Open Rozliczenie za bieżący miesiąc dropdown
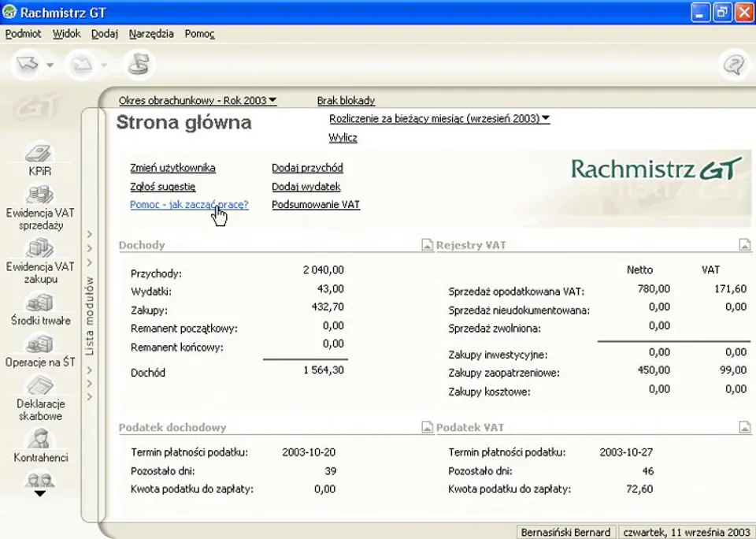756x539 pixels. 439,118
